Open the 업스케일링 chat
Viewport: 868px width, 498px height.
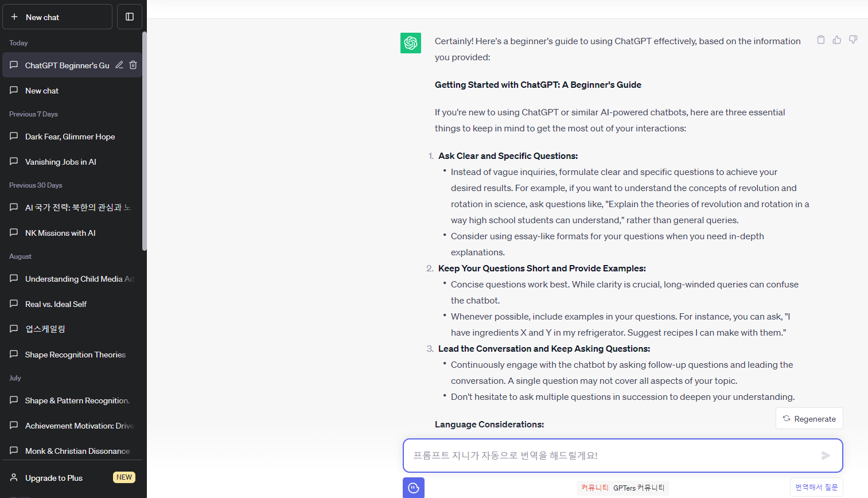(72, 329)
